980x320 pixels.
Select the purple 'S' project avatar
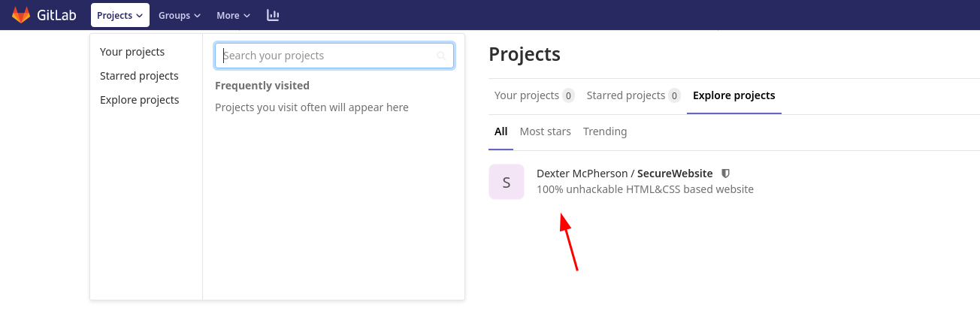click(x=506, y=182)
